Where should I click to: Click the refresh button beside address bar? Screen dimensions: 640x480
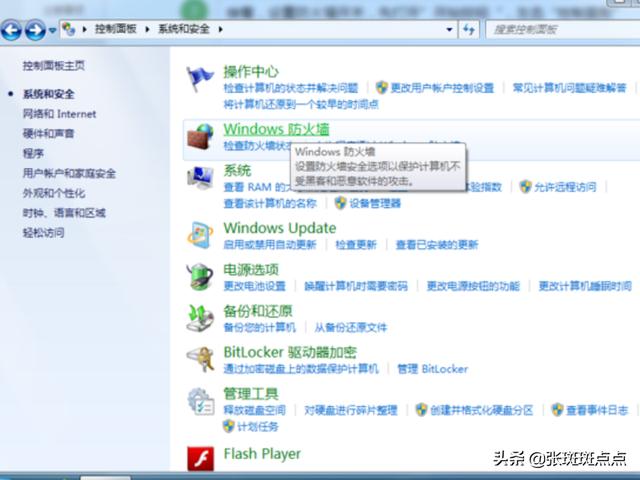469,29
